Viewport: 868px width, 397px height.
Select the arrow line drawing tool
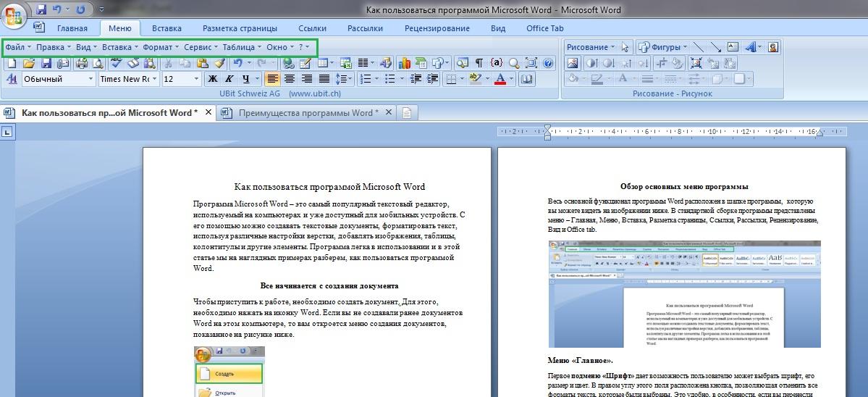(715, 47)
